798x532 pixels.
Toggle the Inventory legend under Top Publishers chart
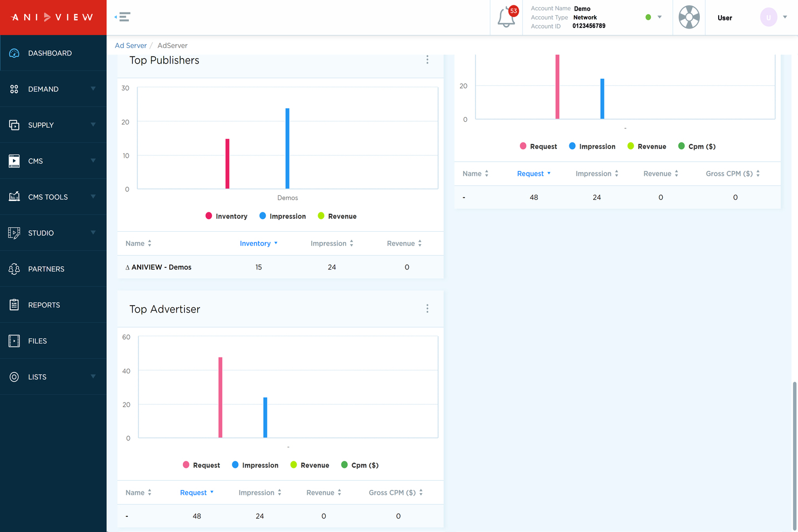tap(226, 216)
